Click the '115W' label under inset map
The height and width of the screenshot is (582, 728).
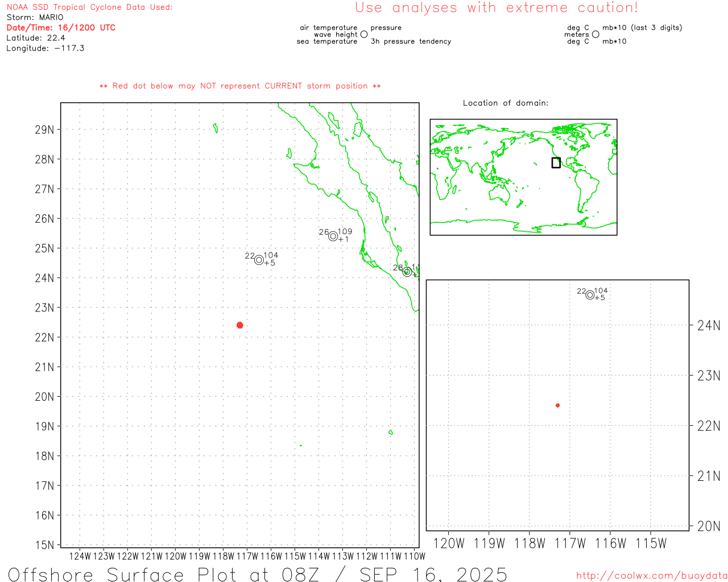[x=651, y=543]
